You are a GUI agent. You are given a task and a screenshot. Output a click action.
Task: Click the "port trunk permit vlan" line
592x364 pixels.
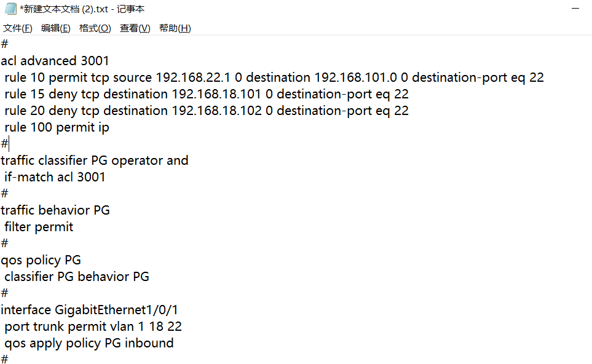click(x=92, y=326)
